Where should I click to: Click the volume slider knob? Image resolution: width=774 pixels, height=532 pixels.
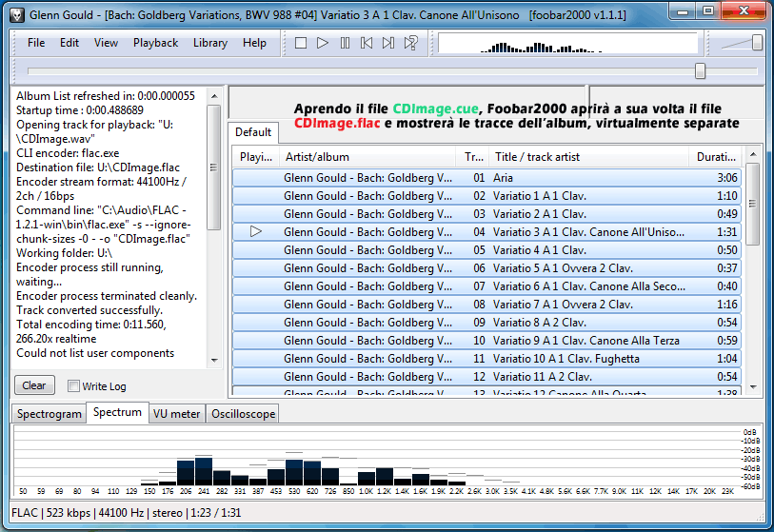coord(757,43)
